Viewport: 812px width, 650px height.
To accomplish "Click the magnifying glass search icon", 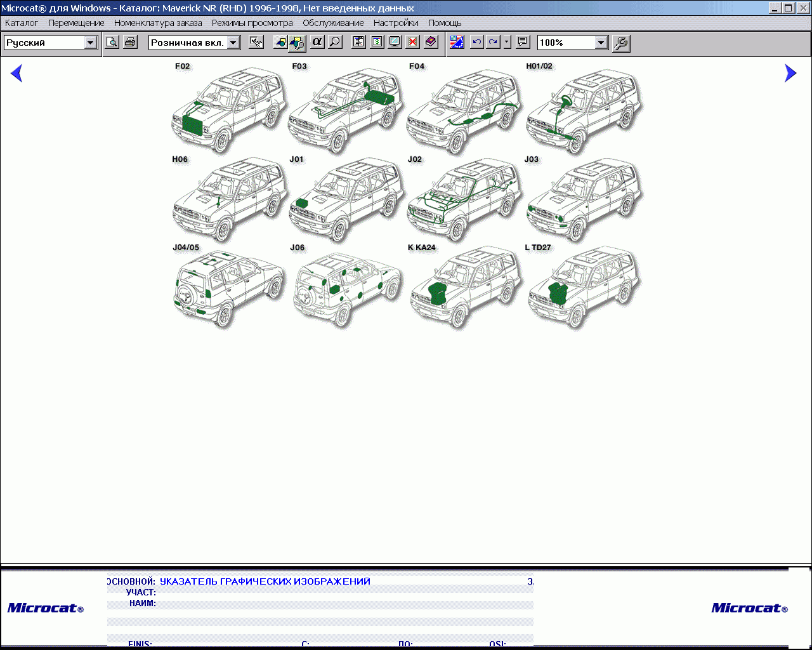I will click(335, 43).
